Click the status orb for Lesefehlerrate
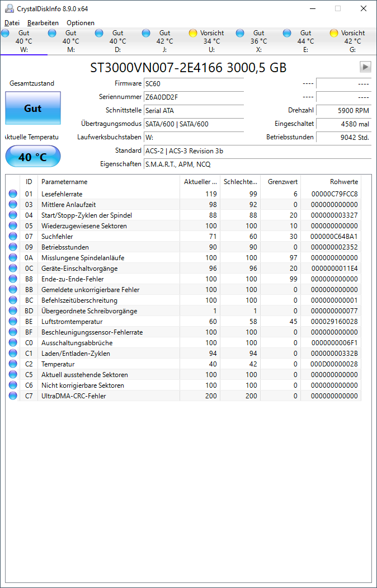This screenshot has width=377, height=588. (13, 194)
